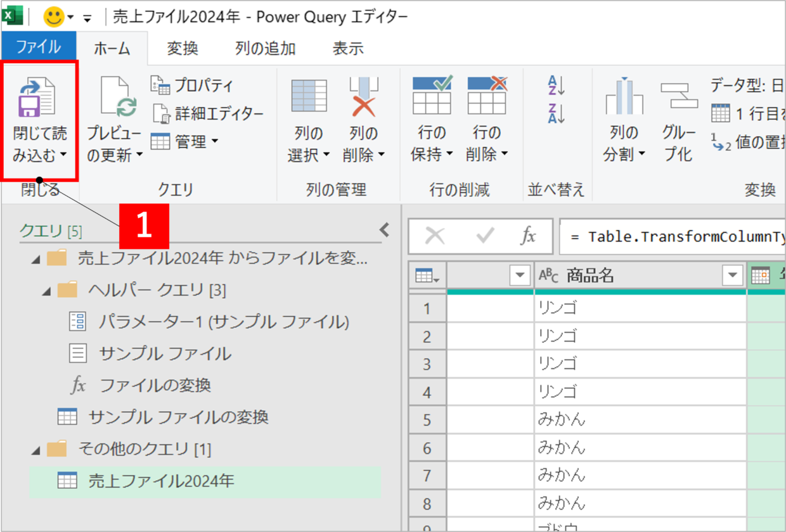Collapse the 売上ファイル2024年 からファイルを変換 folder
The height and width of the screenshot is (532, 786).
(35, 258)
